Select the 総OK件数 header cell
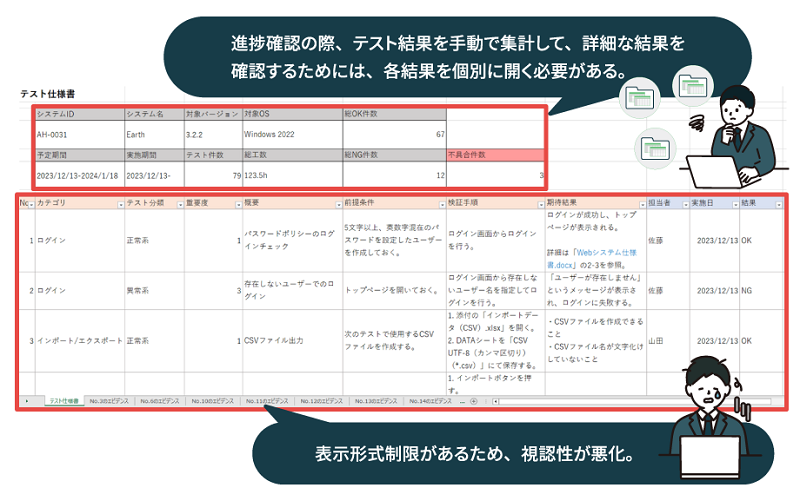The height and width of the screenshot is (501, 800). 394,114
